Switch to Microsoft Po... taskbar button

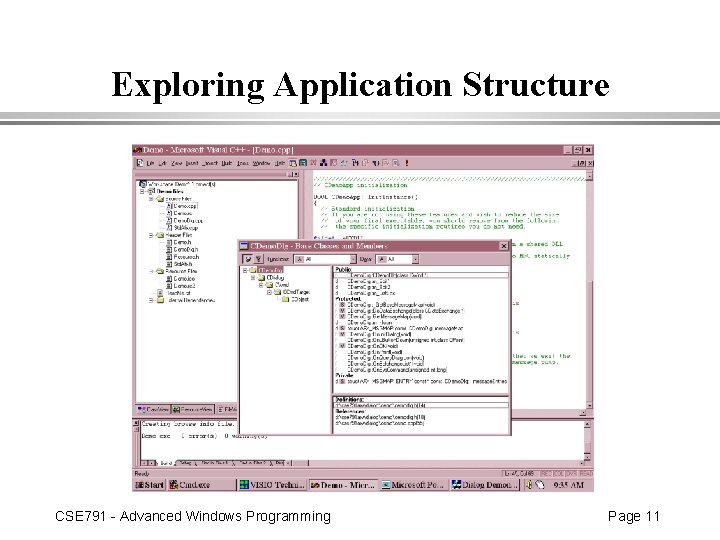[x=413, y=485]
